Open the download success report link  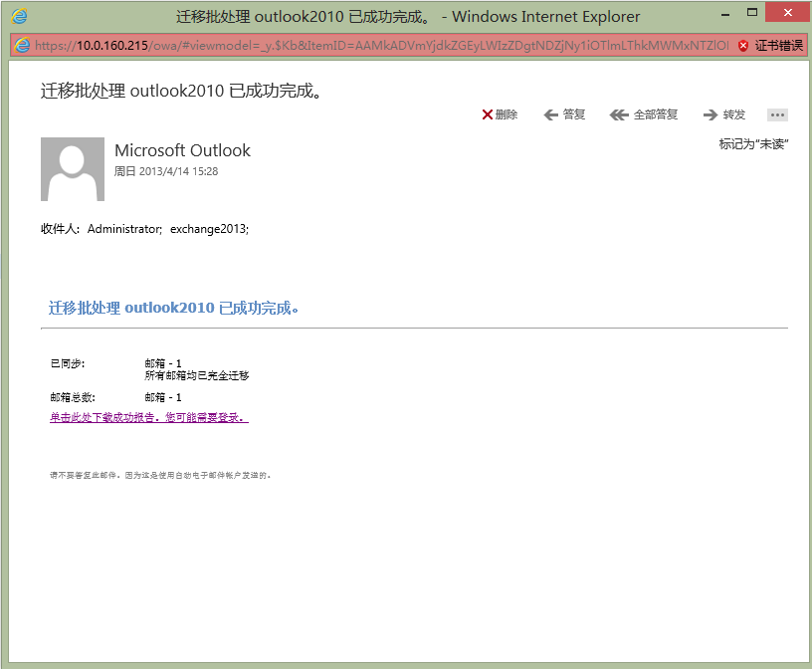click(149, 418)
